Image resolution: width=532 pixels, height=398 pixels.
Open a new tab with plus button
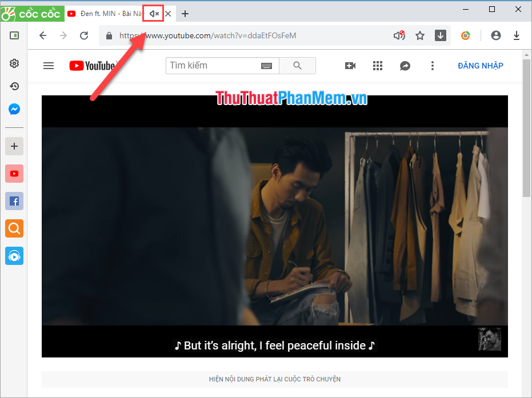[185, 13]
